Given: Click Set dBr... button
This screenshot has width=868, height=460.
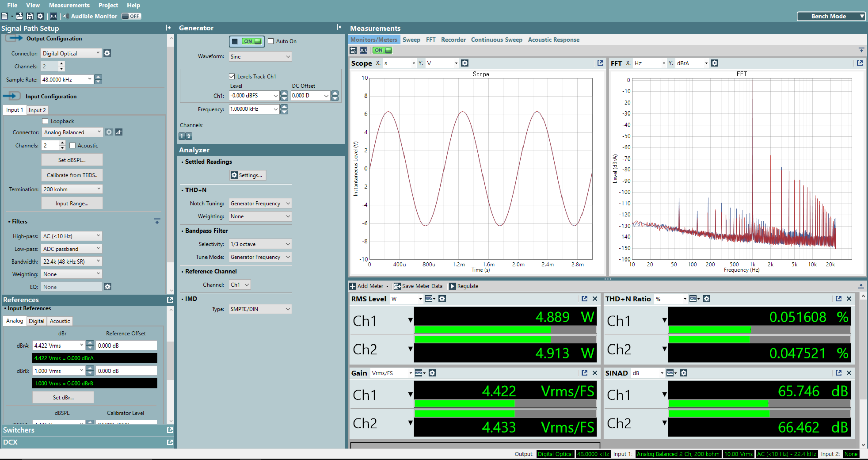Looking at the screenshot, I should (63, 398).
